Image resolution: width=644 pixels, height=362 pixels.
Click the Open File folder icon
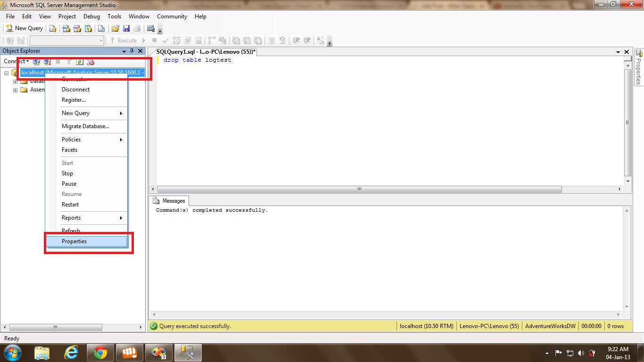click(116, 28)
